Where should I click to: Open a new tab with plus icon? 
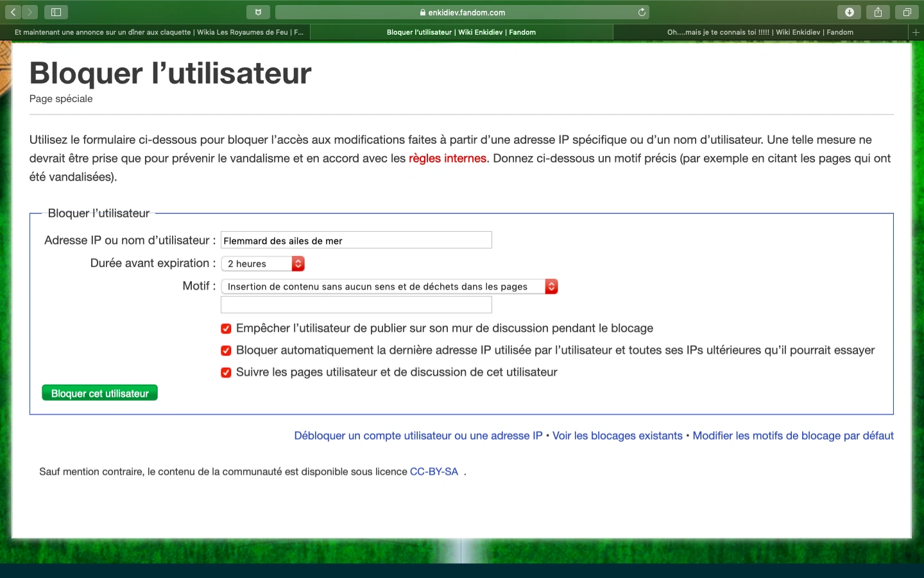click(916, 32)
